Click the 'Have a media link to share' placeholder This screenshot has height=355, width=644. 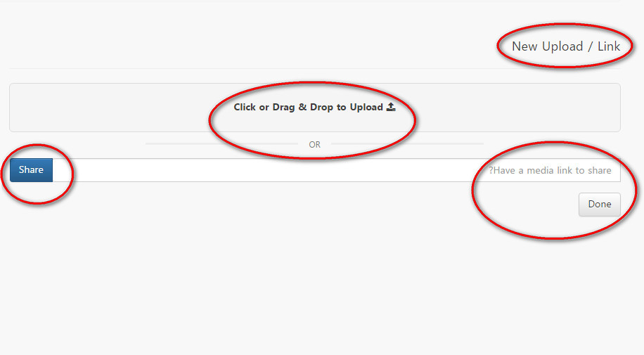(x=550, y=171)
